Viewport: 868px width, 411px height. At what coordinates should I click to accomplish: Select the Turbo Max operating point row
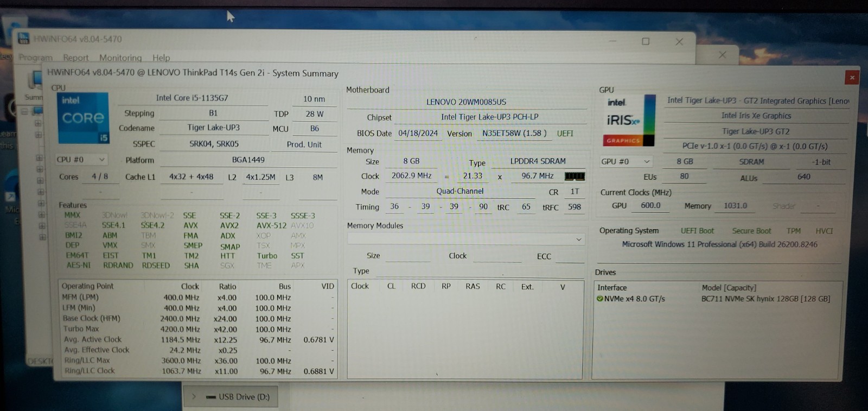click(198, 329)
